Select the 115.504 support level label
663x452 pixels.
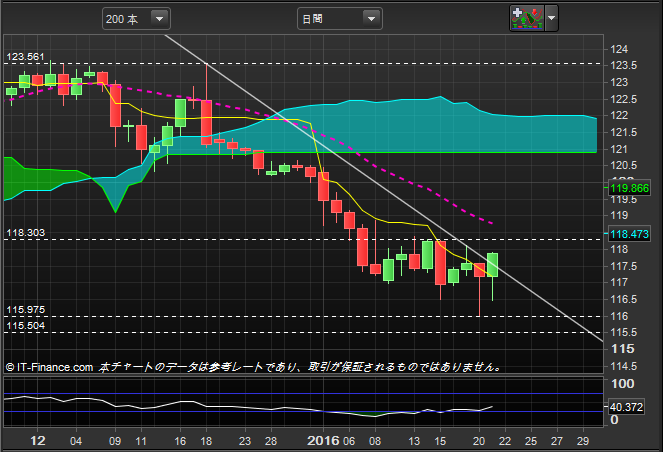click(x=25, y=326)
